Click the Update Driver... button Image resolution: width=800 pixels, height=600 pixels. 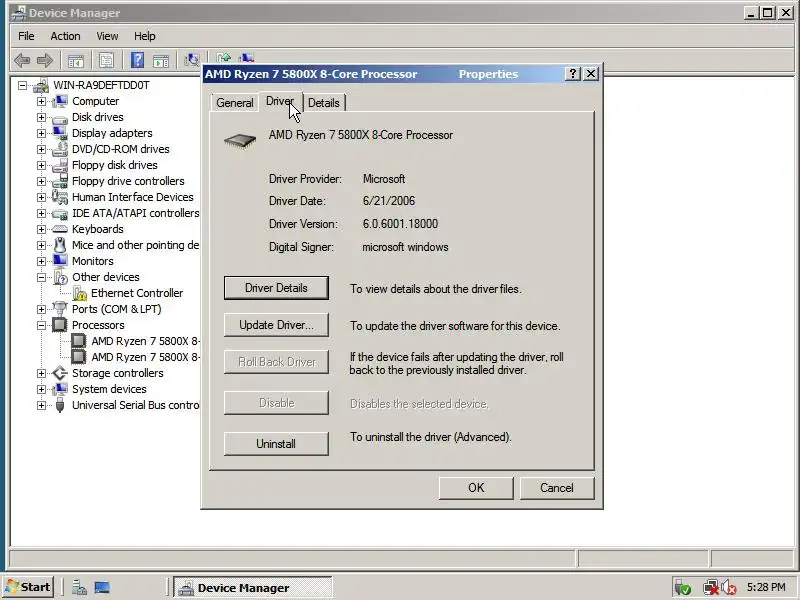pos(276,325)
